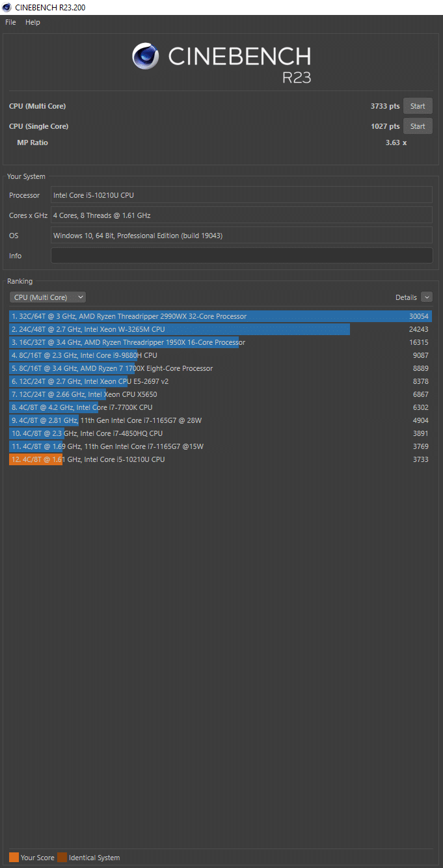Select ranking row i7-1165G7 @ 28W
The height and width of the screenshot is (868, 443).
click(x=221, y=420)
